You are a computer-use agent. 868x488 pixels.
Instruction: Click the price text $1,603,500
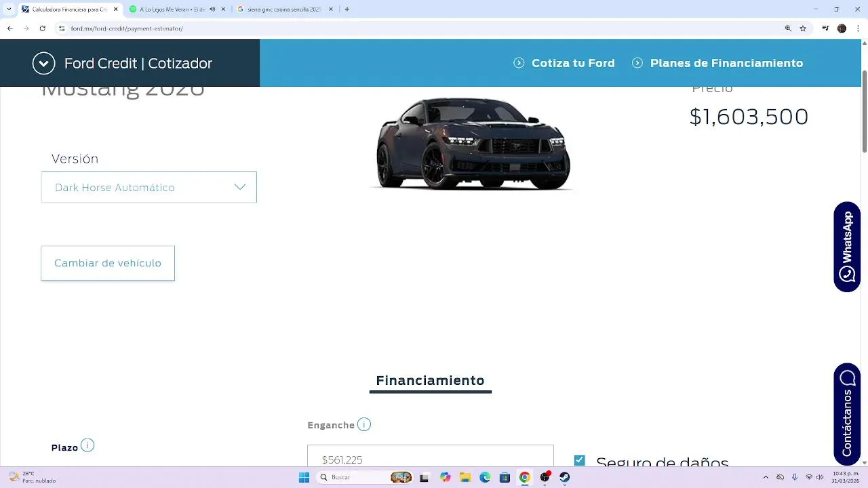(749, 117)
